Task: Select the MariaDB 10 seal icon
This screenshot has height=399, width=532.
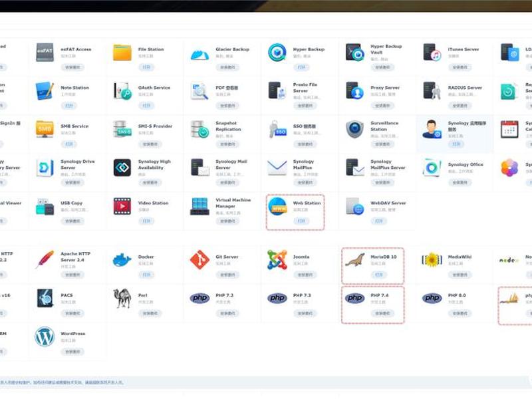Action: [x=355, y=260]
